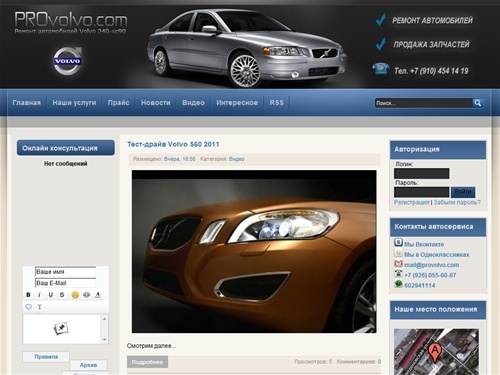
Task: Click the Тел. +7 (910) 454 14 19 header text
Action: 431,71
